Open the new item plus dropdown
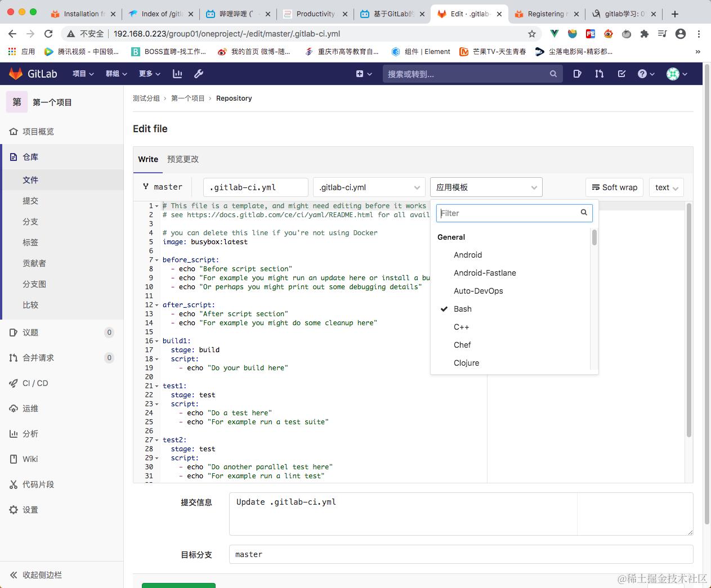This screenshot has height=588, width=711. coord(364,74)
